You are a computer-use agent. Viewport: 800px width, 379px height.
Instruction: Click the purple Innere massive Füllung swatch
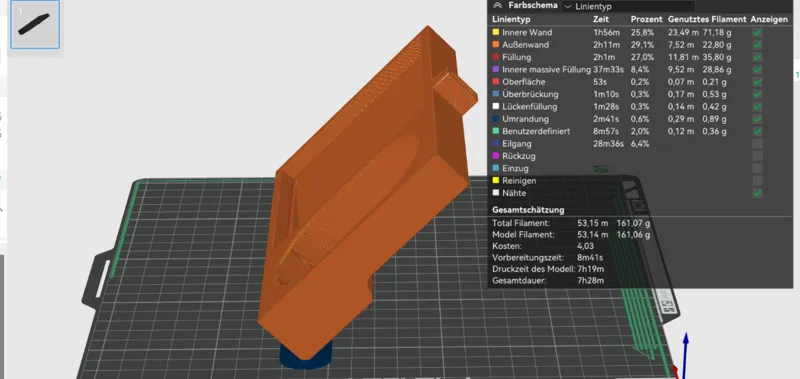click(x=495, y=69)
